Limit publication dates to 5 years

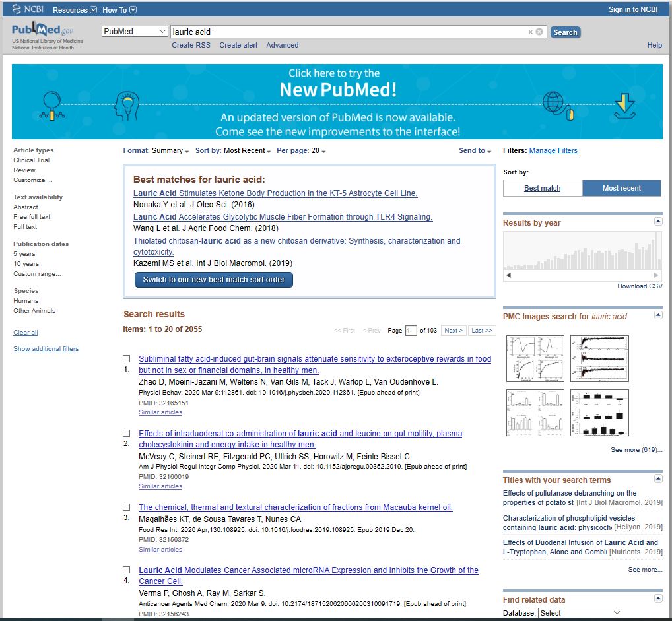[x=24, y=253]
